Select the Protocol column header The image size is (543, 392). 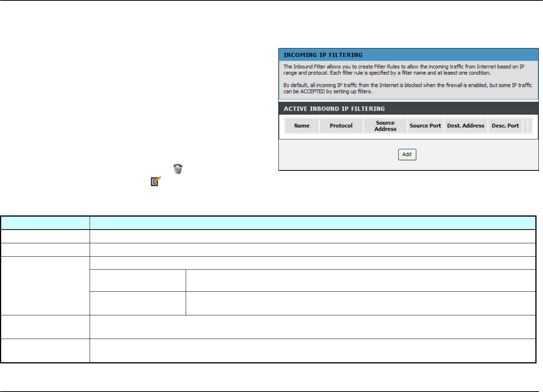click(341, 126)
